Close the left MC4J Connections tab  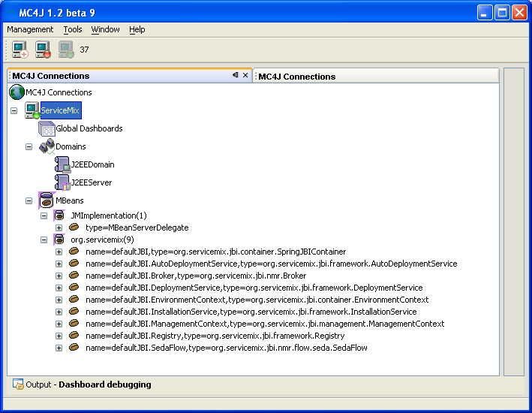tap(245, 75)
